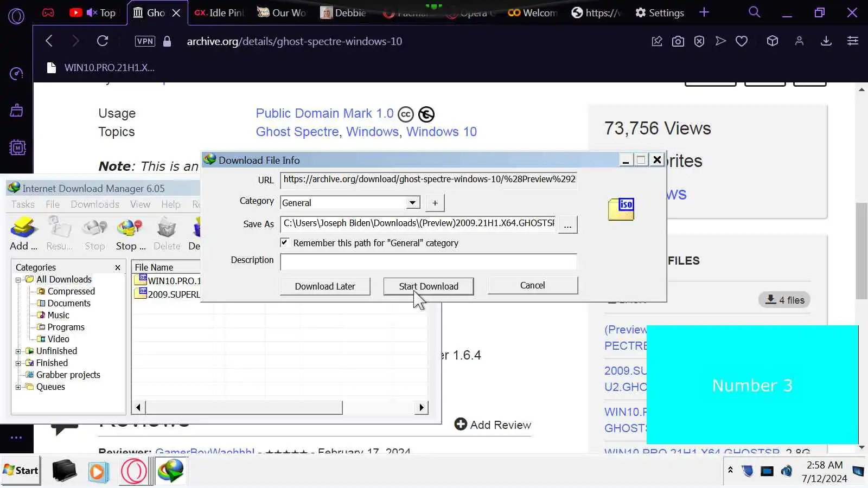868x488 pixels.
Task: Open Opera browser from taskbar
Action: (133, 471)
